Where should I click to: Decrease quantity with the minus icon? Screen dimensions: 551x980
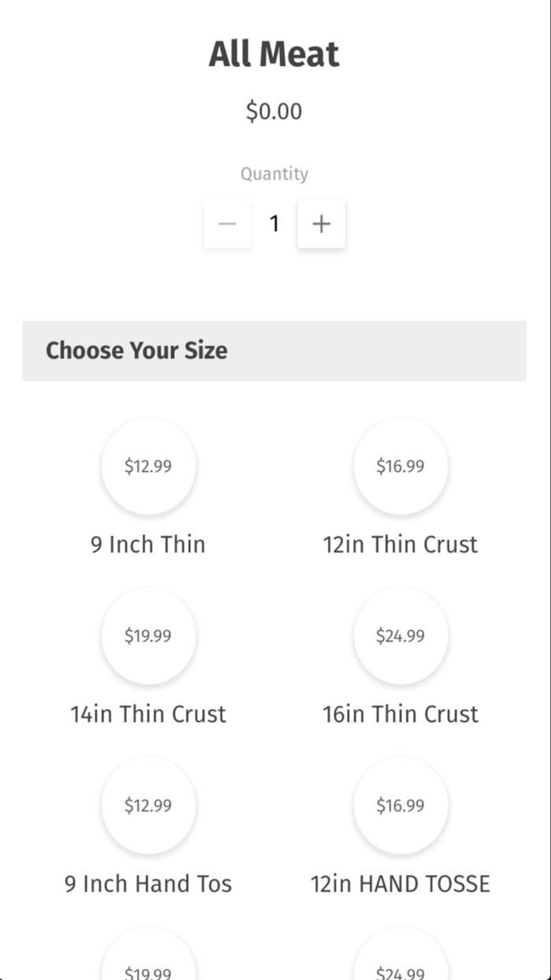[227, 225]
